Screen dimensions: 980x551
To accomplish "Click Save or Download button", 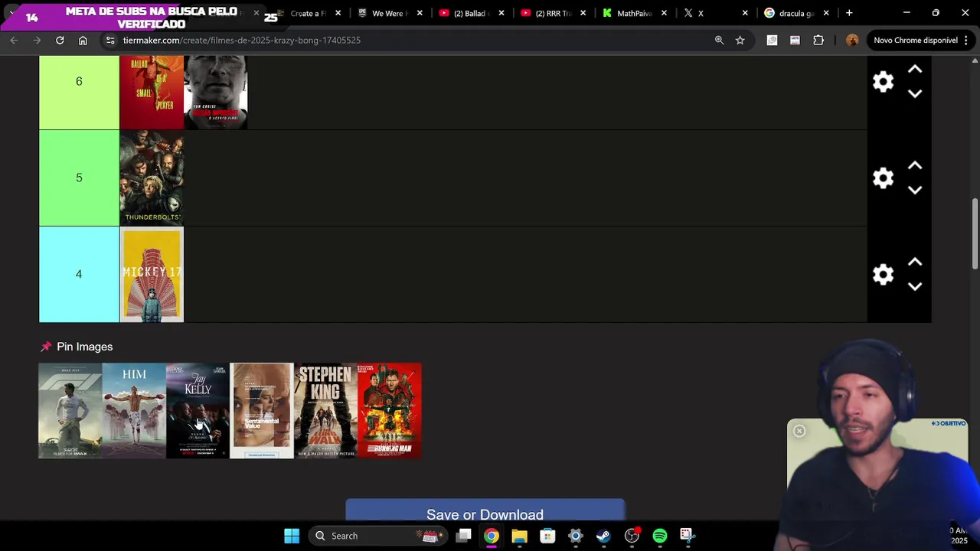I will click(x=485, y=513).
